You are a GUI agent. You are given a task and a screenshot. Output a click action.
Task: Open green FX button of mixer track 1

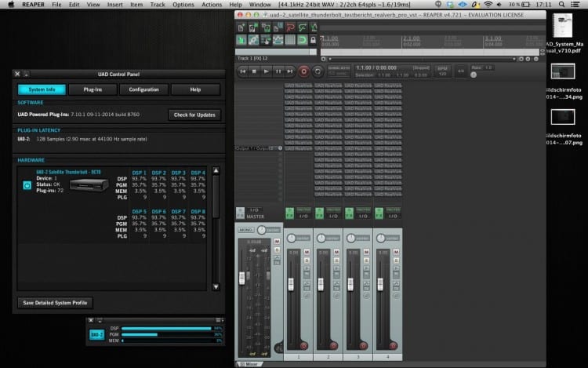(x=289, y=213)
